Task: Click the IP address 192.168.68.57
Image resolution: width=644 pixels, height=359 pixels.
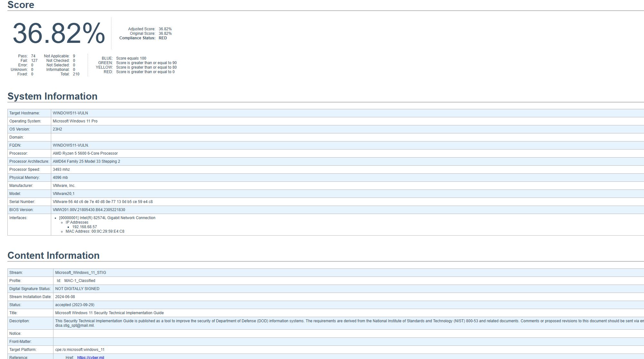Action: click(x=84, y=227)
